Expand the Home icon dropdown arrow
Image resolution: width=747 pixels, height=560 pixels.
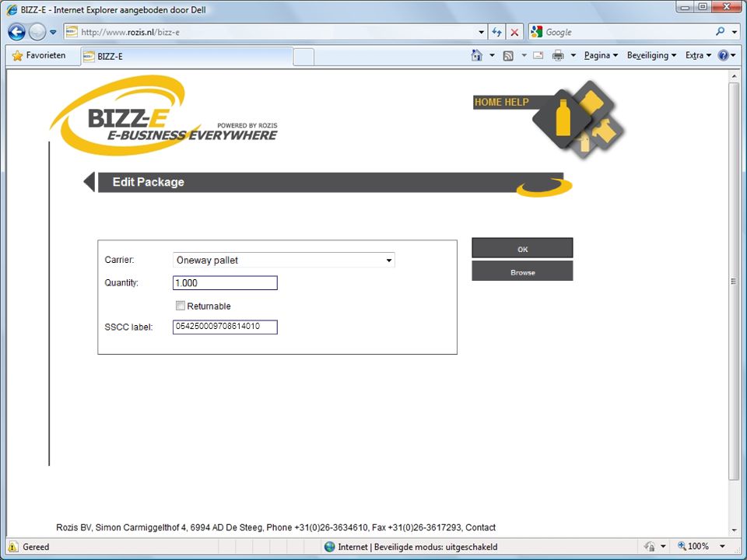pyautogui.click(x=492, y=56)
